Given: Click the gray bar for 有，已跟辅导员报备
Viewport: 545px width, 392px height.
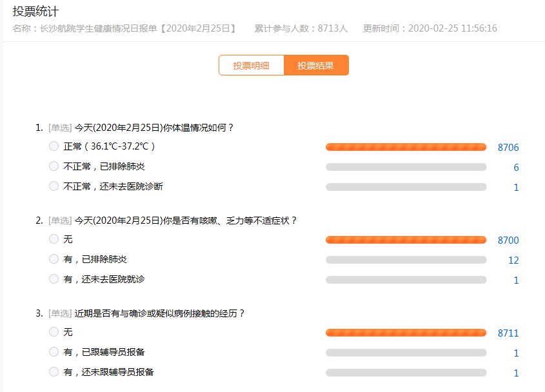Looking at the screenshot, I should tap(406, 353).
